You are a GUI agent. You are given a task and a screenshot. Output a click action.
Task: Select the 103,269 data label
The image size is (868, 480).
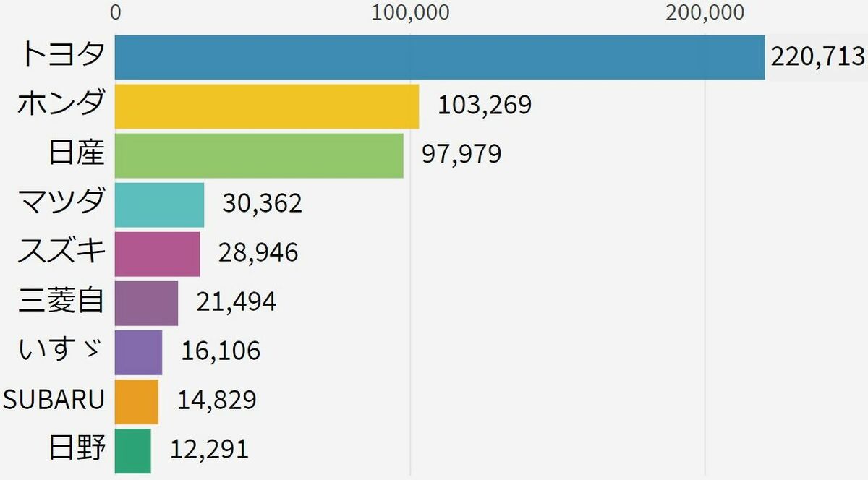tap(485, 106)
